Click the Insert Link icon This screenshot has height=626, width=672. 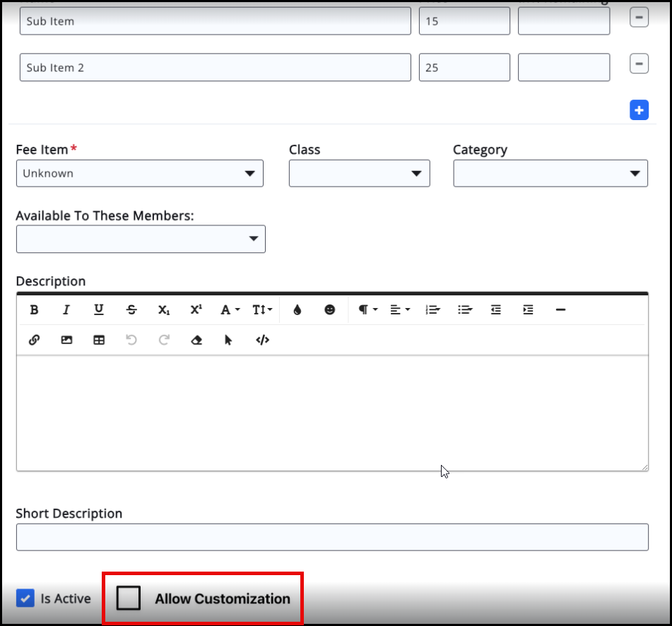[x=34, y=340]
